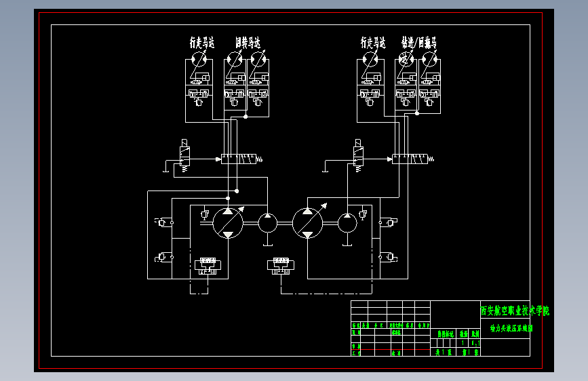This screenshot has width=588, height=381.
Task: Select the left variable displacement main pump symbol
Action: pos(228,223)
